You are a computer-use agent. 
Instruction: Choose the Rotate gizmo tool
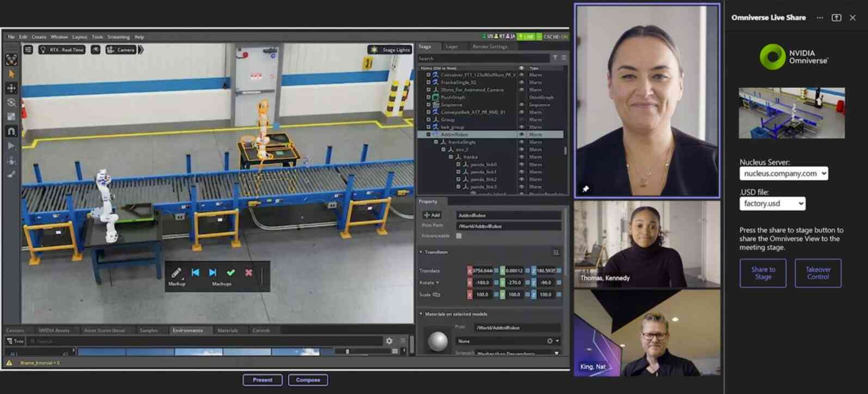pos(11,102)
